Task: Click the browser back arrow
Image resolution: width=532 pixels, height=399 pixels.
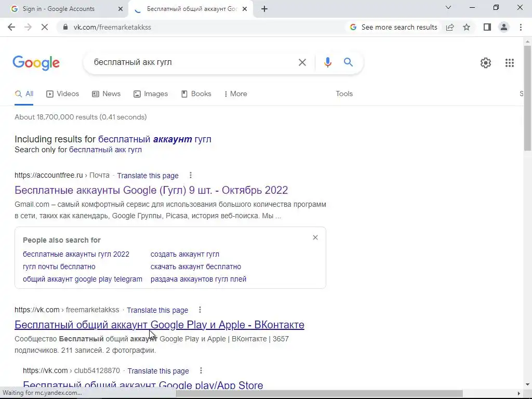Action: pos(11,27)
